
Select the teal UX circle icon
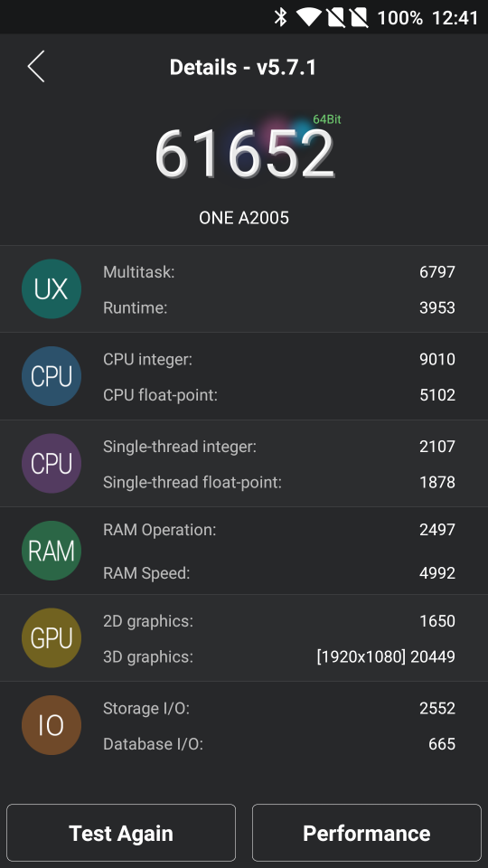tap(52, 289)
